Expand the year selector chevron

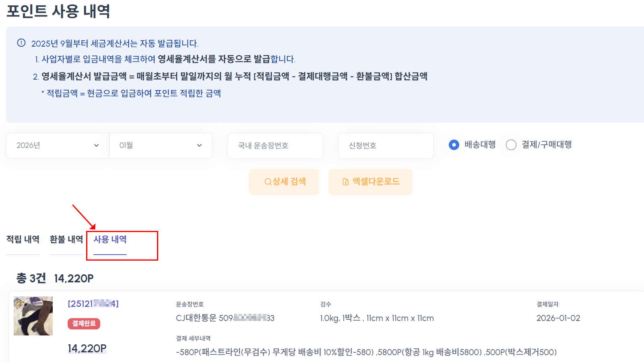pos(97,146)
